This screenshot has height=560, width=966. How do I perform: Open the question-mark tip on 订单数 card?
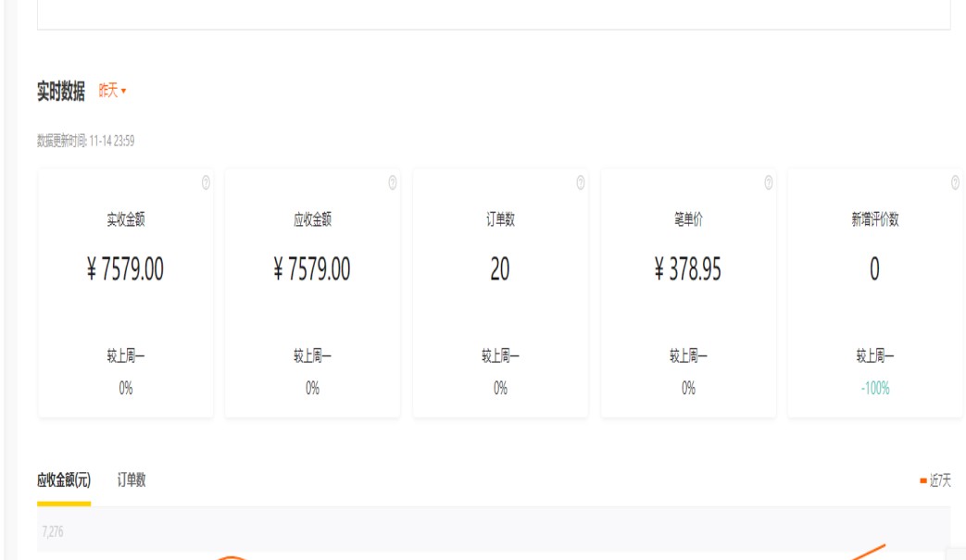(581, 183)
